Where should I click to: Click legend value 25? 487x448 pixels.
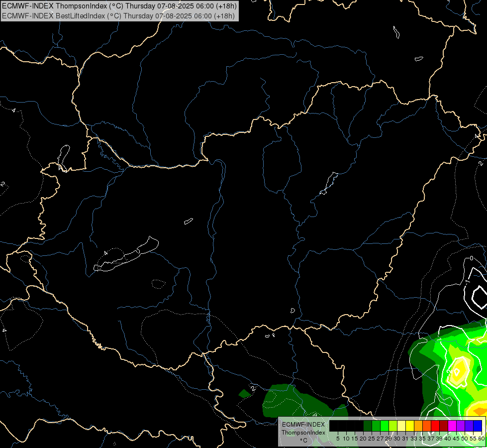pyautogui.click(x=372, y=439)
